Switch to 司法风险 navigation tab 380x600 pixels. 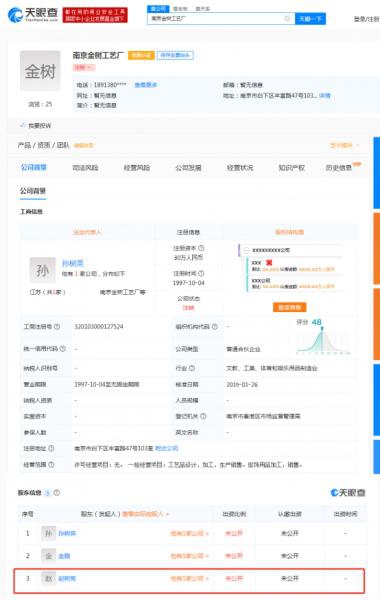(x=85, y=168)
